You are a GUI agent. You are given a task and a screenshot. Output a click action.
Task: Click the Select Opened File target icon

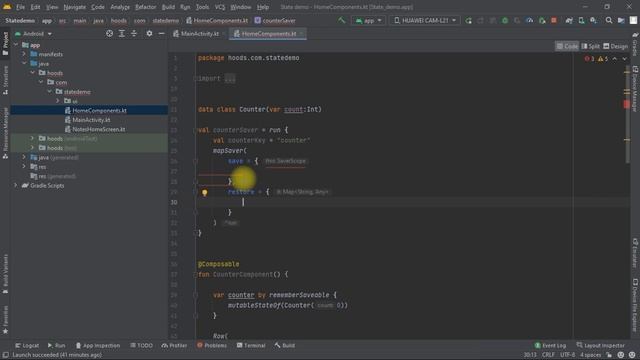pyautogui.click(x=109, y=33)
